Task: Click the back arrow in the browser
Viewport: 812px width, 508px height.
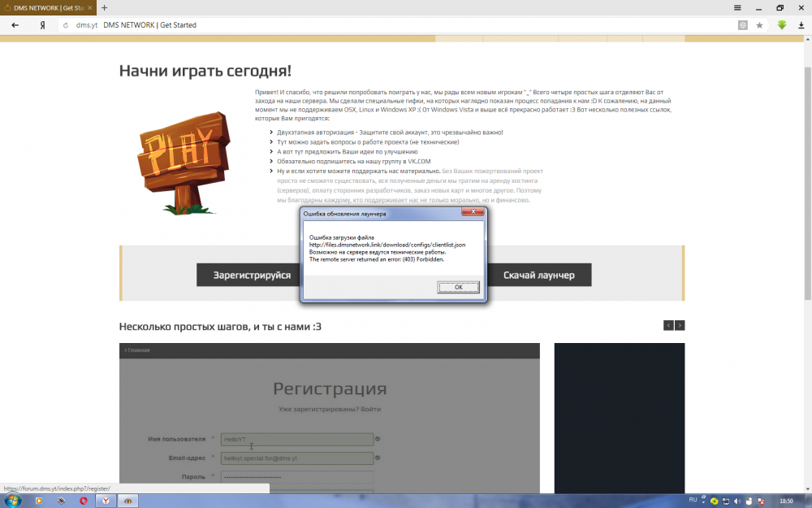Action: [x=15, y=25]
